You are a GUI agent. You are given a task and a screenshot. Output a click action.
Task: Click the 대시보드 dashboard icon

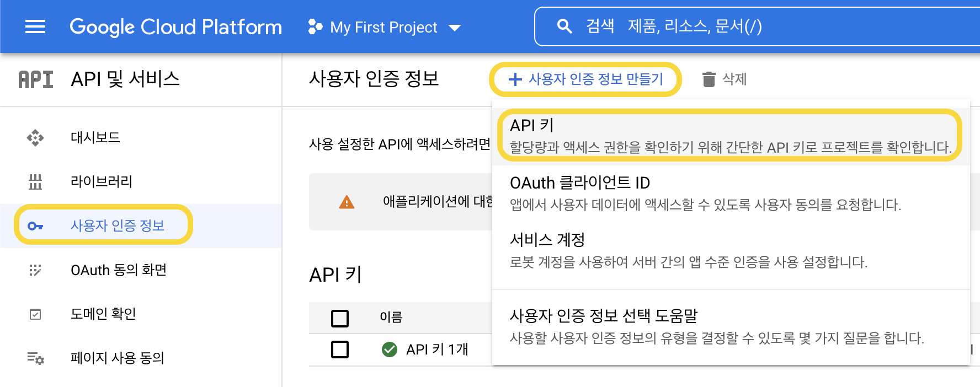(35, 137)
